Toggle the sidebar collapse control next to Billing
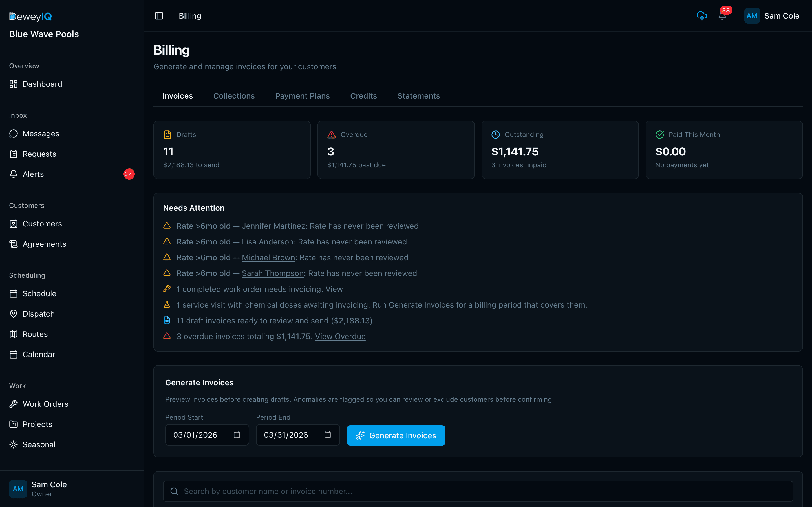This screenshot has height=507, width=812. 159,15
